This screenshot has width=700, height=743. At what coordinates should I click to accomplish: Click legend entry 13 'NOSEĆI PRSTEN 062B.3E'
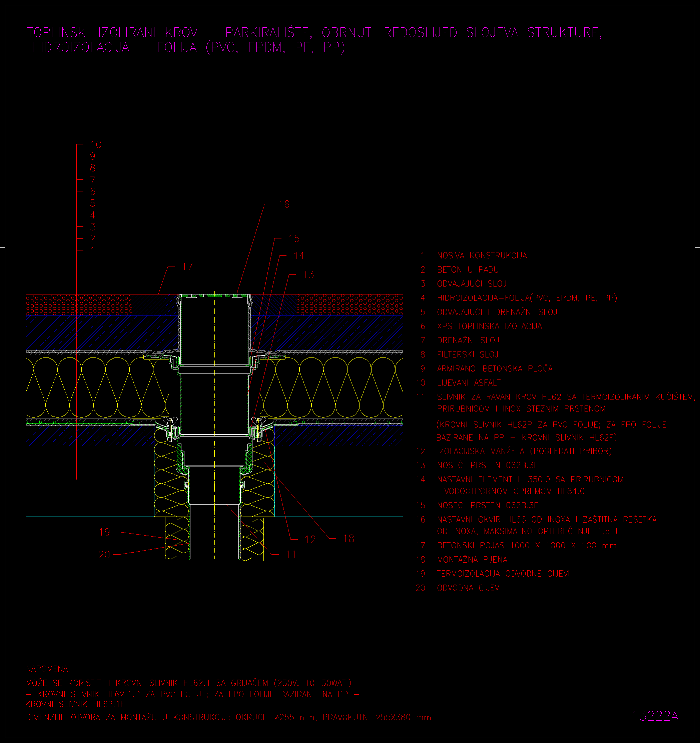[487, 465]
